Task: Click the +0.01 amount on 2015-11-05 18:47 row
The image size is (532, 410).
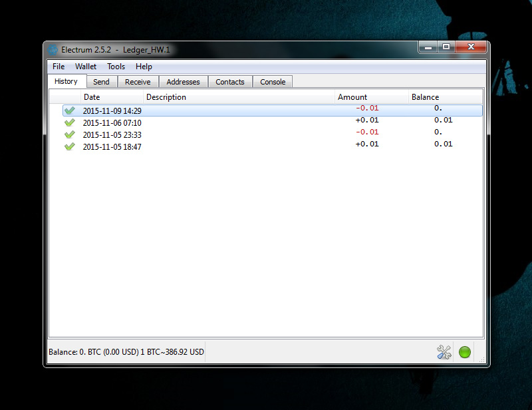Action: click(x=367, y=144)
